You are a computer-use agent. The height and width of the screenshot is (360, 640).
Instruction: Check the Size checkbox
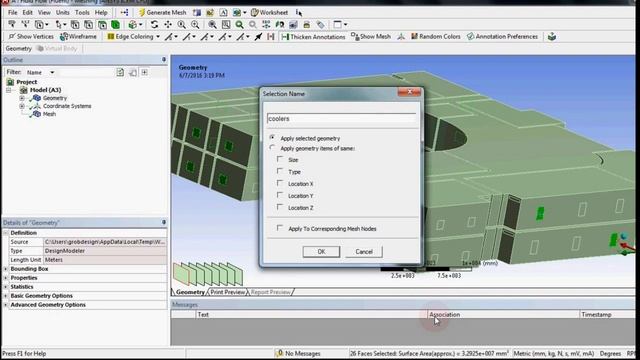[280, 159]
